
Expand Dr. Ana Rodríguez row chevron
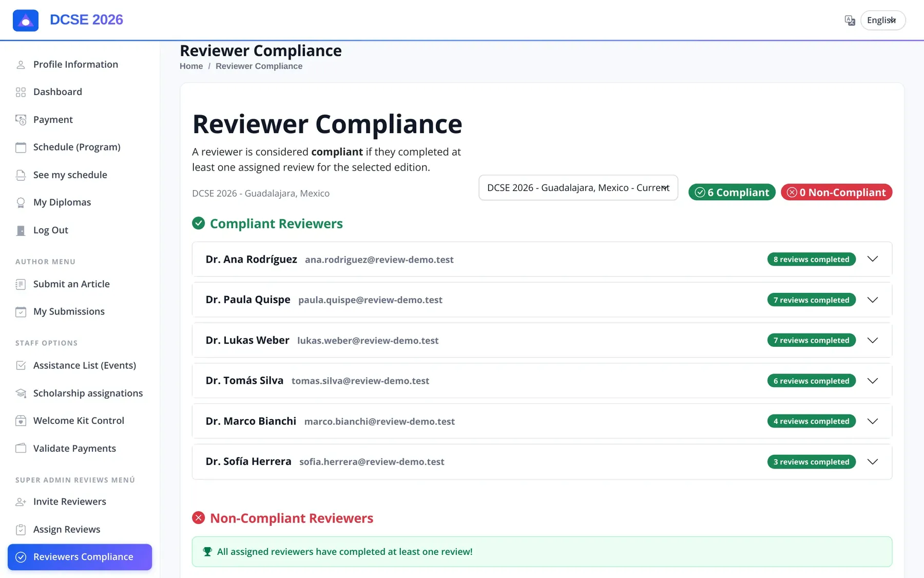(873, 259)
